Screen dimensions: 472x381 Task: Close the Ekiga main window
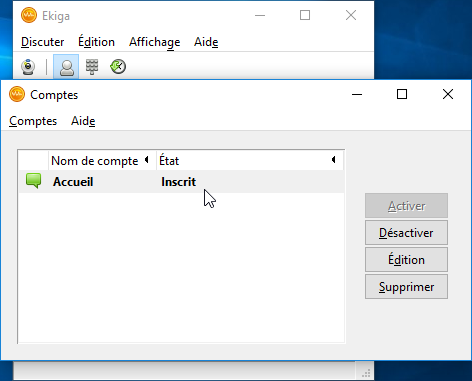pyautogui.click(x=351, y=15)
